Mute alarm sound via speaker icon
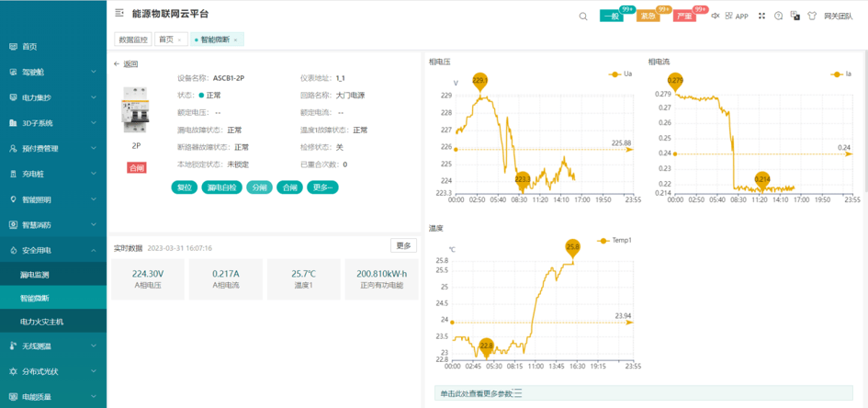868x408 pixels. coord(716,16)
